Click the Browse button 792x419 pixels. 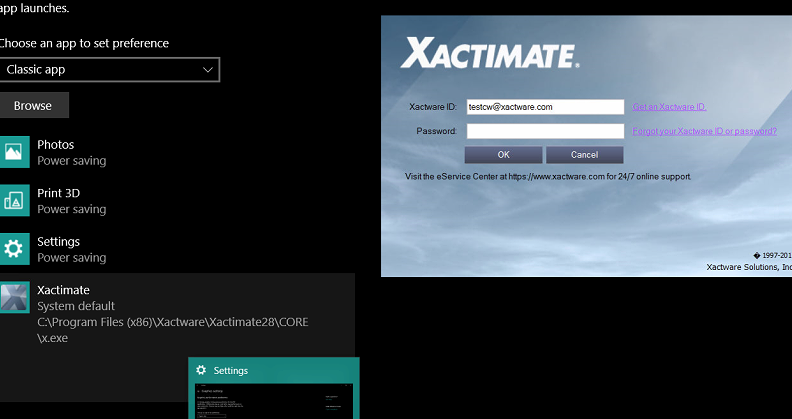34,106
